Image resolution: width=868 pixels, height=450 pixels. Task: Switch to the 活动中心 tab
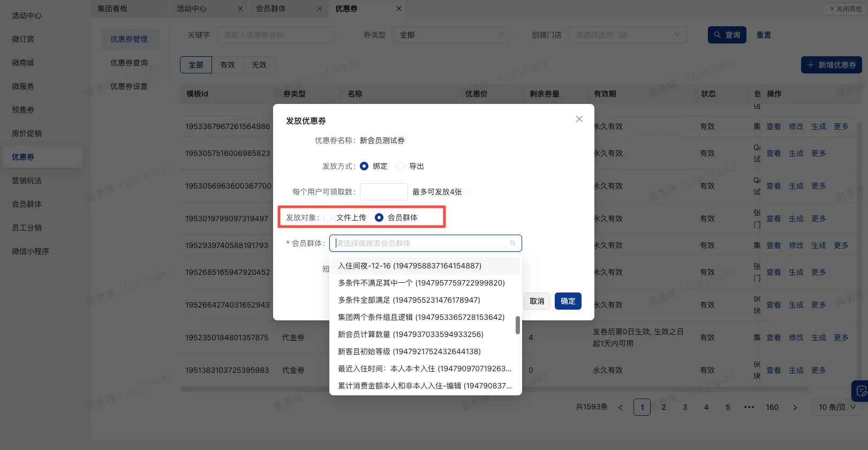192,9
